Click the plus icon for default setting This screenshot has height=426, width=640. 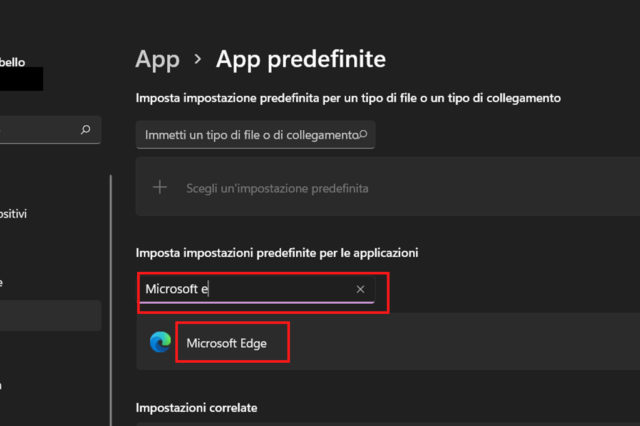coord(159,187)
